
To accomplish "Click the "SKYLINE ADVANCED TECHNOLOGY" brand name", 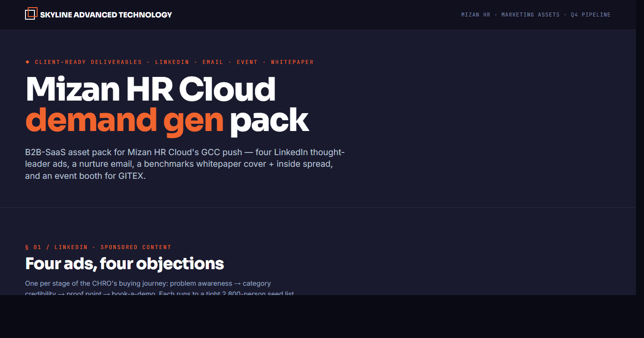I will 106,15.
